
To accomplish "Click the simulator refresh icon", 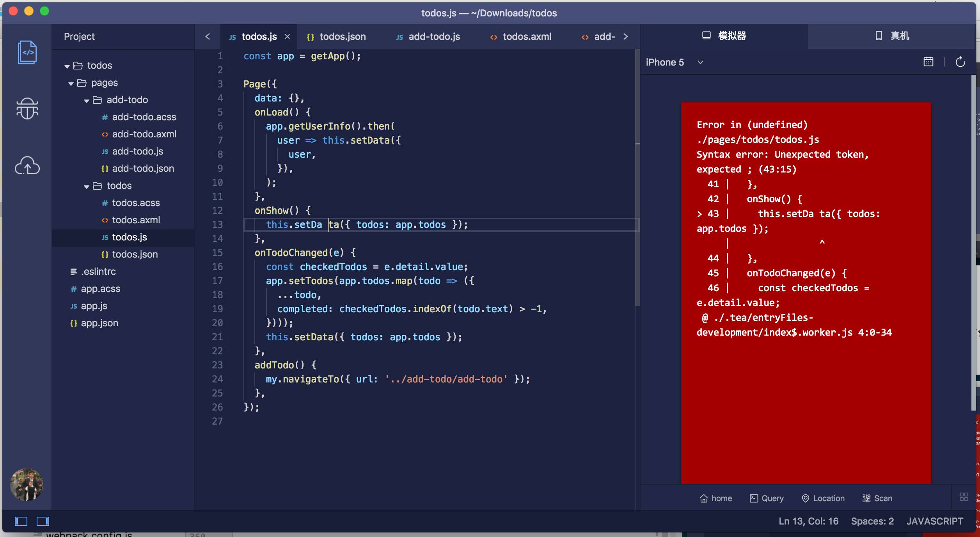I will 960,62.
